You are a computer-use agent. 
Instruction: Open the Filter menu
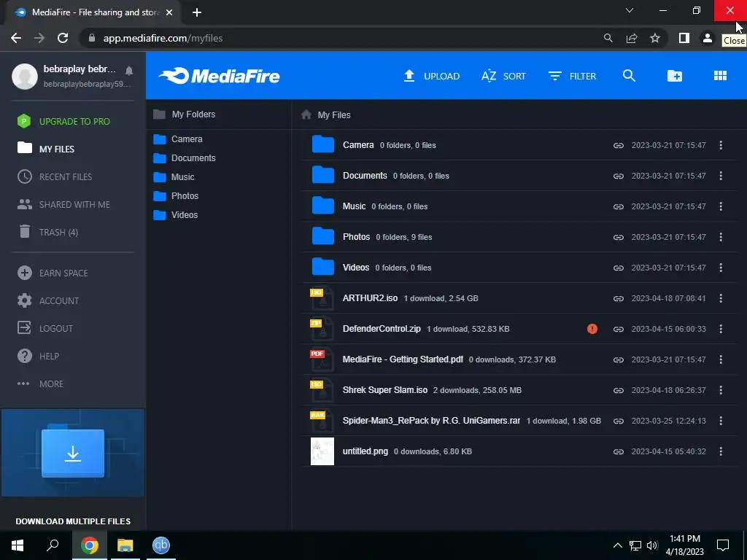pos(572,76)
